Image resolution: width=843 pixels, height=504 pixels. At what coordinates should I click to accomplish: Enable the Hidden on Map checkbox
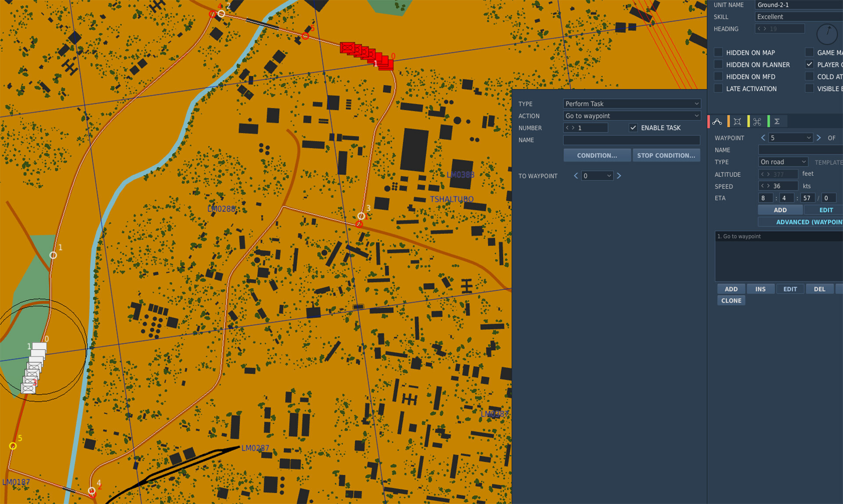pyautogui.click(x=718, y=52)
